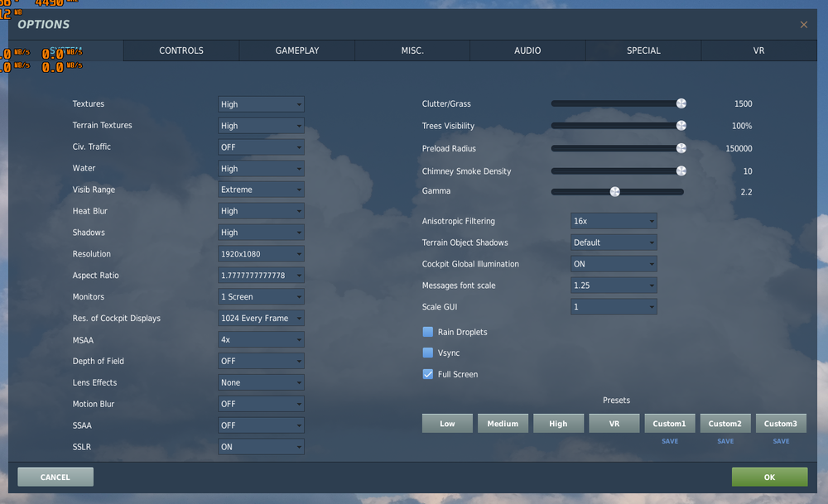Screen dimensions: 828x504
Task: Click SAVE under Custom2 preset
Action: pos(725,441)
